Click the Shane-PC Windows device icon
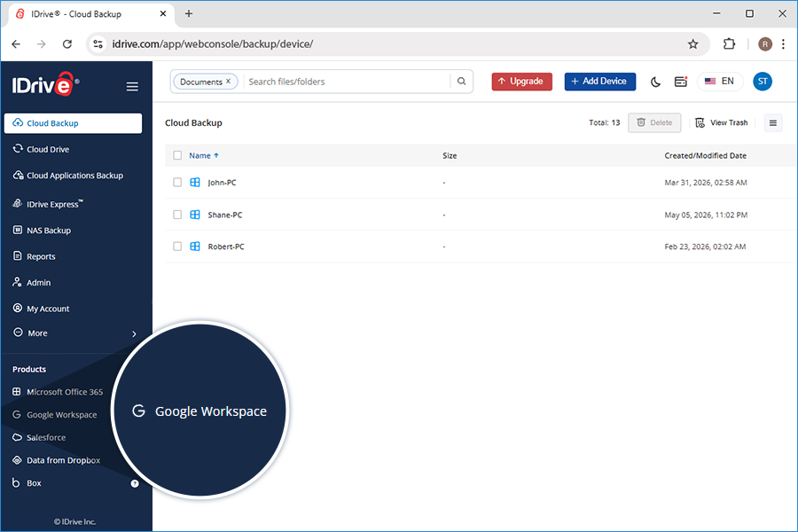Viewport: 798px width, 532px height. (195, 215)
